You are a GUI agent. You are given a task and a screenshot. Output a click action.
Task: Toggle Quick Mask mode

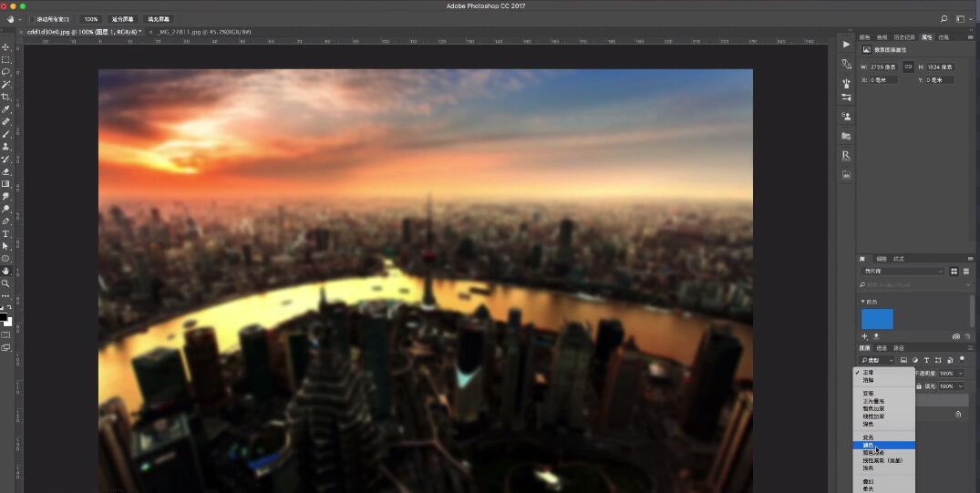(x=6, y=335)
